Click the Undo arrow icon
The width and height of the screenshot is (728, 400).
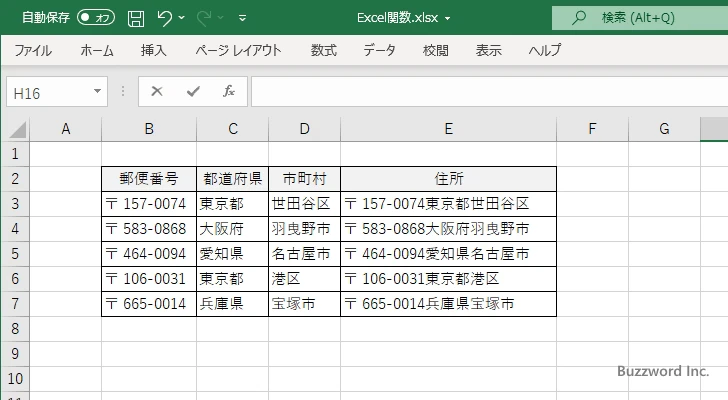coord(164,18)
